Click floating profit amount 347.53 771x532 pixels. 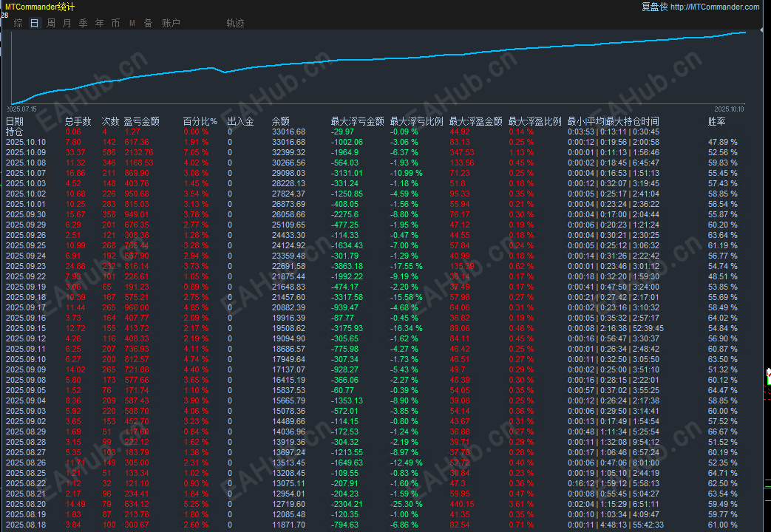(x=462, y=152)
